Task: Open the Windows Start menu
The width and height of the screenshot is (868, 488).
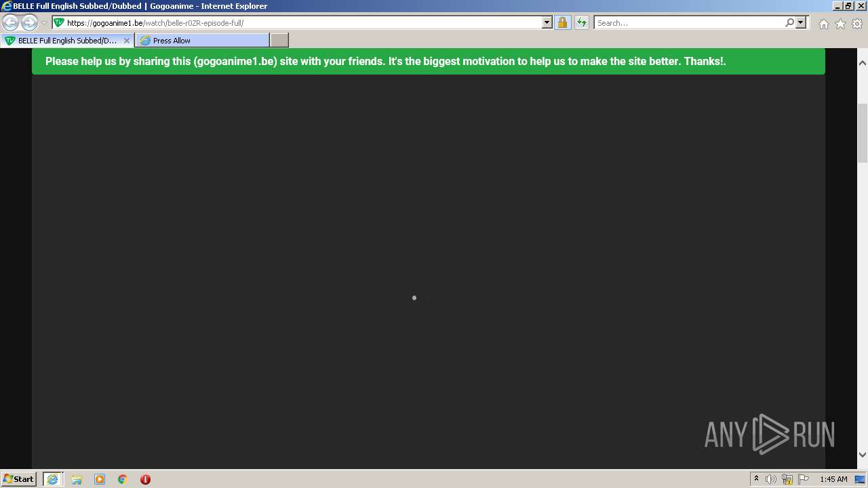Action: [18, 479]
